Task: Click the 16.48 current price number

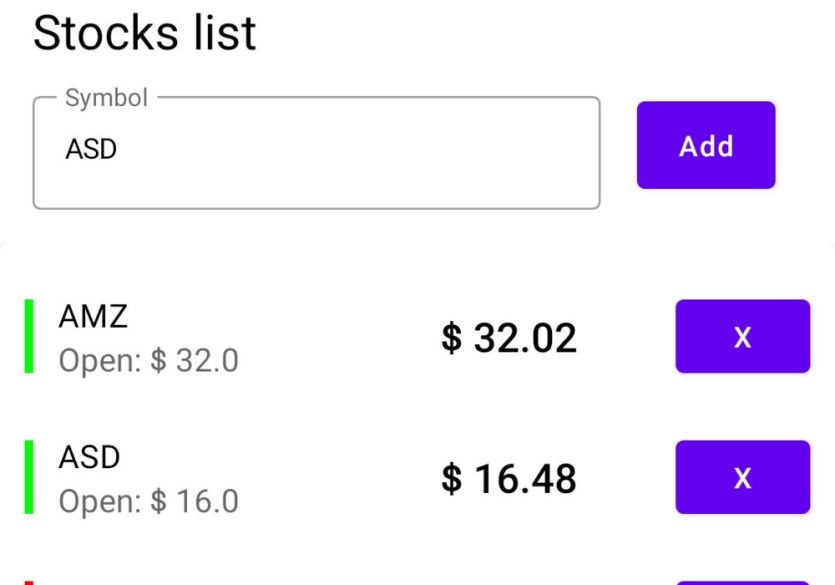Action: (x=525, y=479)
